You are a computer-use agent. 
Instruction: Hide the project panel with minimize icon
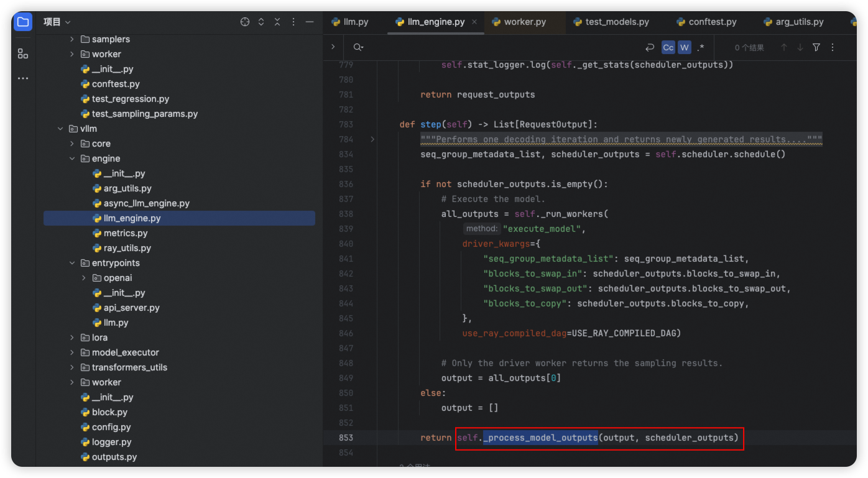[x=310, y=22]
